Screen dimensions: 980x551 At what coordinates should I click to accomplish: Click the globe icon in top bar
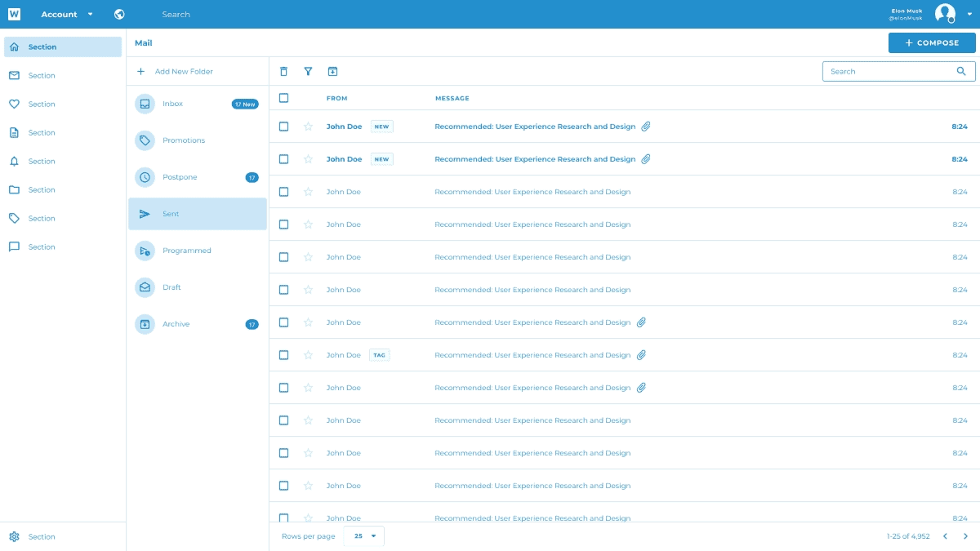(120, 15)
